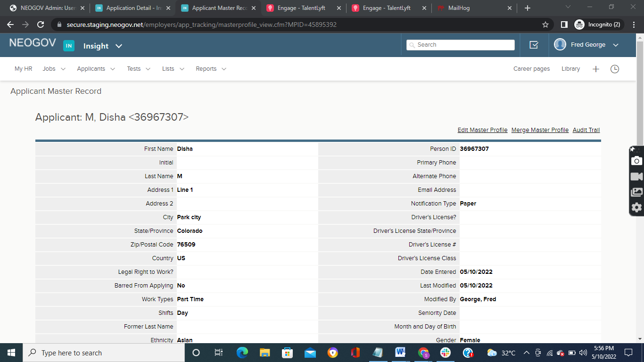Click the checklist tasks icon in header

[x=534, y=45]
